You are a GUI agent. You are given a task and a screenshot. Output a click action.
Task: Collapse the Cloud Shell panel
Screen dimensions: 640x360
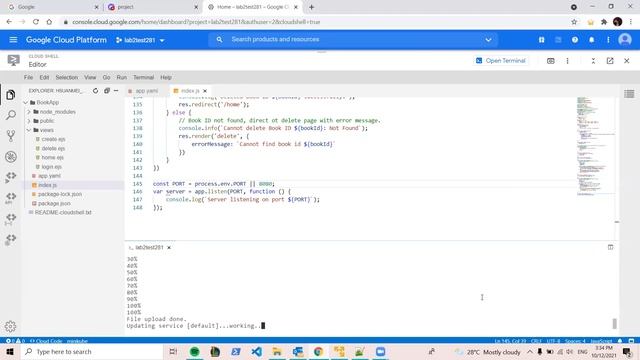[593, 61]
